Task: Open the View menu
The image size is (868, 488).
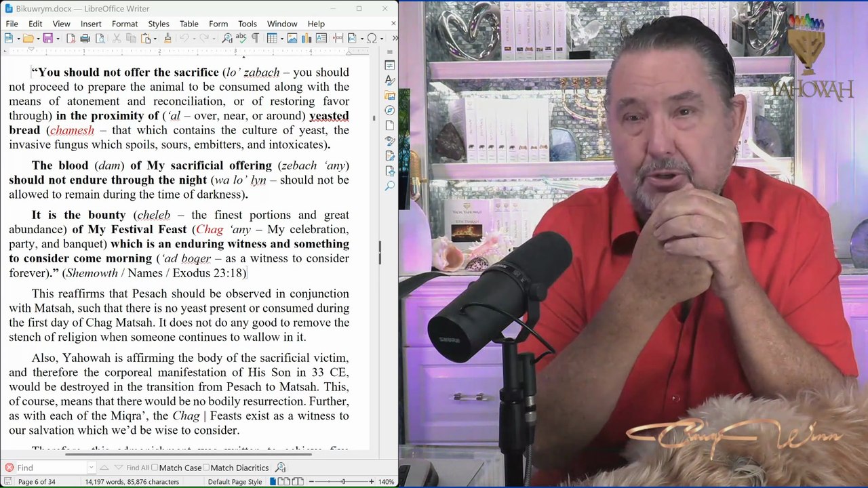Action: pyautogui.click(x=61, y=24)
